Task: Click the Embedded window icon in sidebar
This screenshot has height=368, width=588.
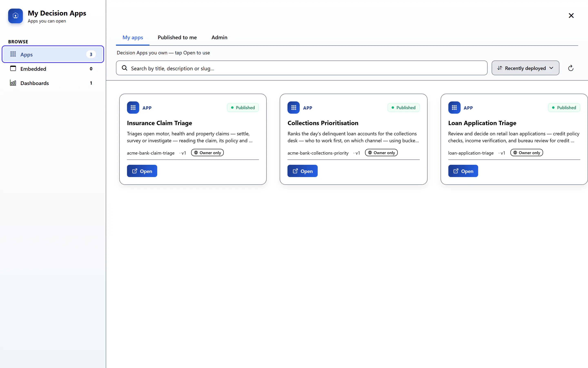Action: pyautogui.click(x=13, y=69)
